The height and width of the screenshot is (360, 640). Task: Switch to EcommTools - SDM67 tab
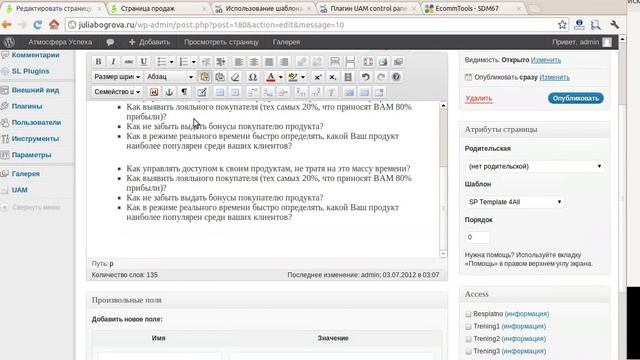tap(473, 8)
